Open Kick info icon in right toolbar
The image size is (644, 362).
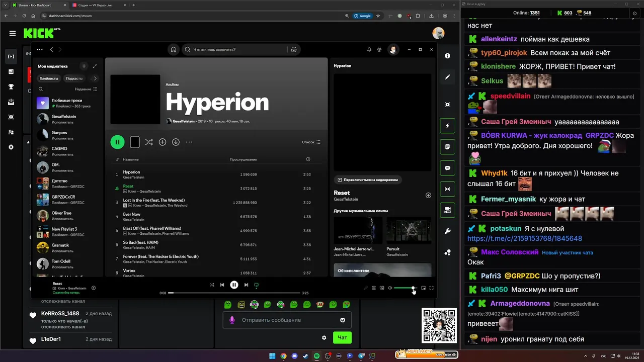(x=447, y=56)
